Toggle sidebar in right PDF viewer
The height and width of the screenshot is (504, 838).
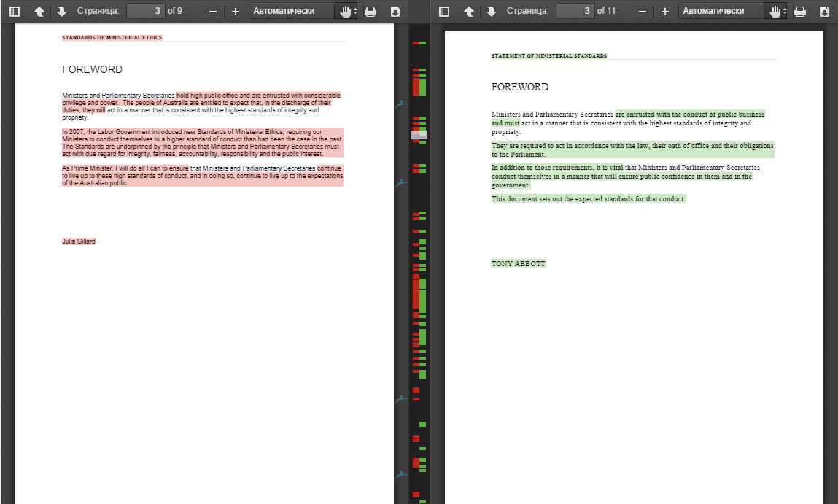[444, 11]
